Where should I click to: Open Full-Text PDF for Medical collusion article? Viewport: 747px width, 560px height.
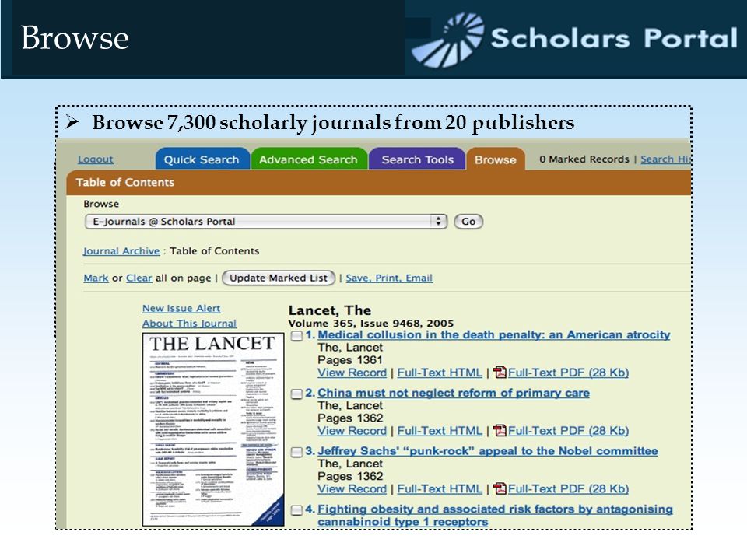click(568, 373)
